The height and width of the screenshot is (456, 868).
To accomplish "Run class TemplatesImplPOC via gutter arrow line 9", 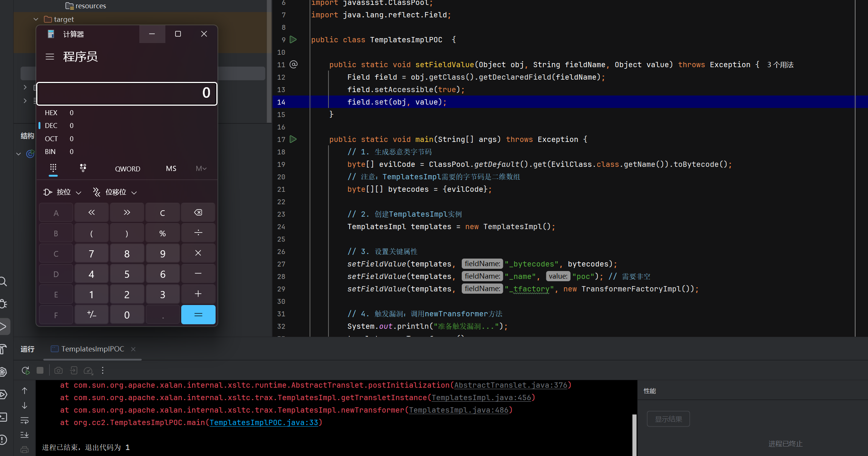I will [x=293, y=39].
